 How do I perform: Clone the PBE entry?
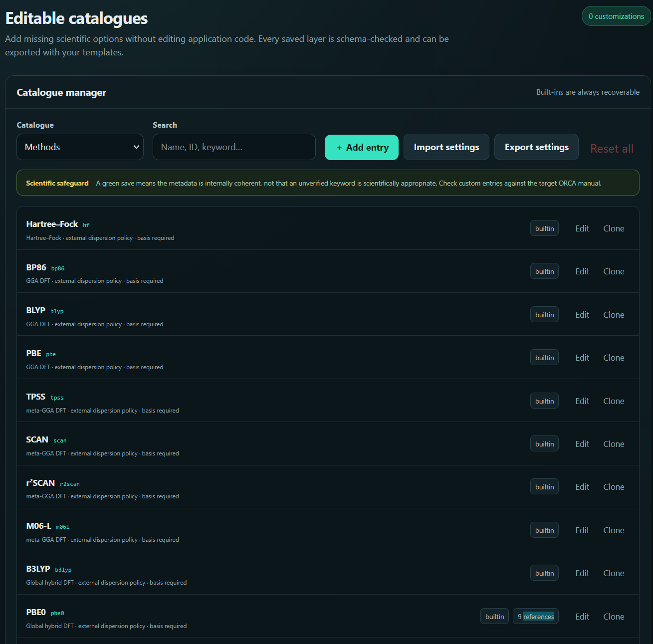tap(614, 358)
